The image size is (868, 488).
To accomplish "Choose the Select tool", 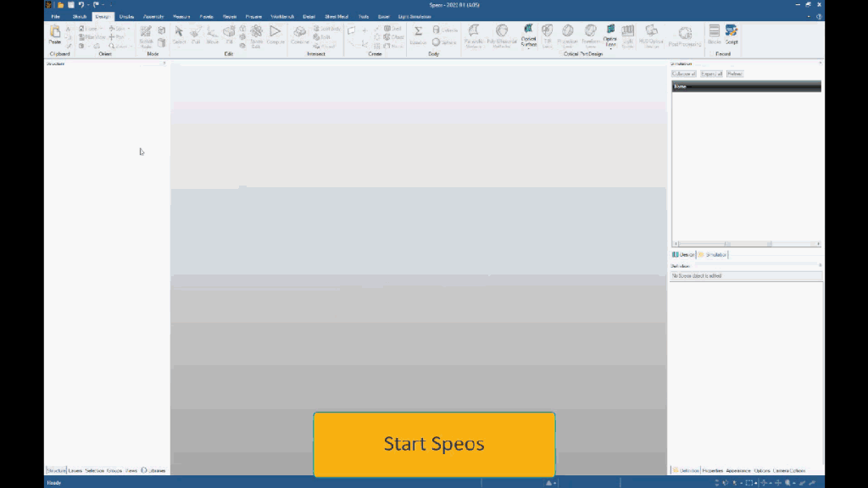I will (179, 35).
